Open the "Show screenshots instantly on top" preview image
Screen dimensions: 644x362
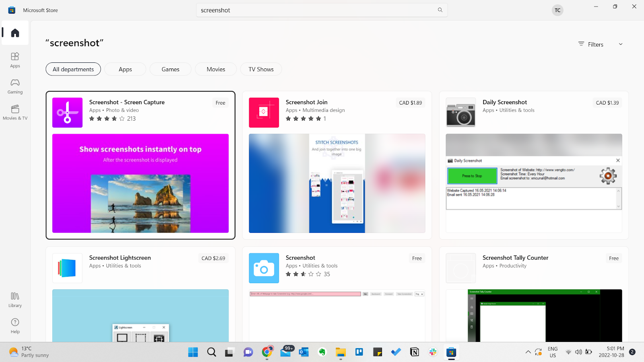click(x=140, y=183)
